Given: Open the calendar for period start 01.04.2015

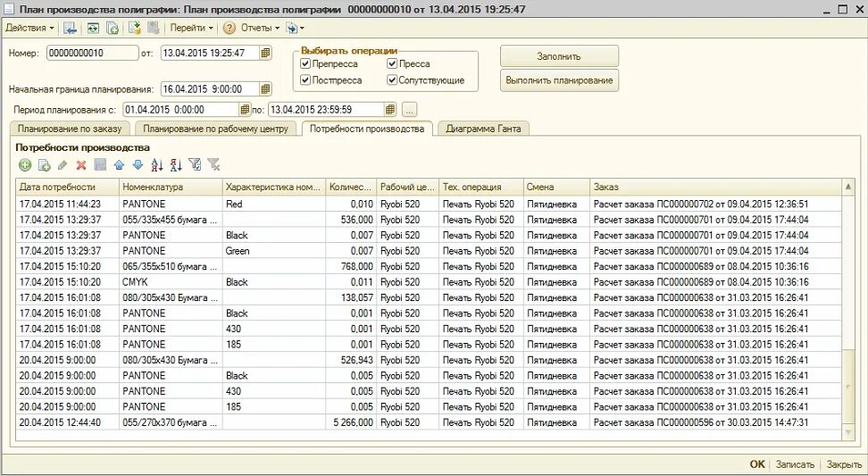Looking at the screenshot, I should (246, 110).
